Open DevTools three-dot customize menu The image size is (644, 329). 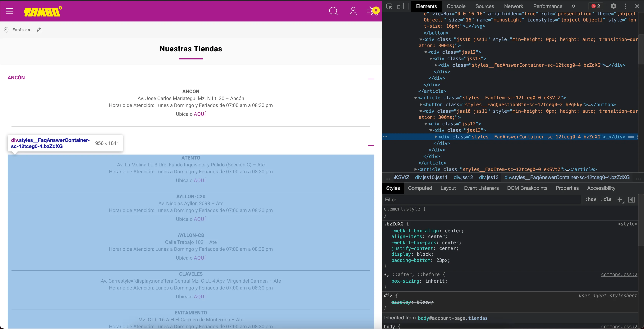pyautogui.click(x=626, y=6)
